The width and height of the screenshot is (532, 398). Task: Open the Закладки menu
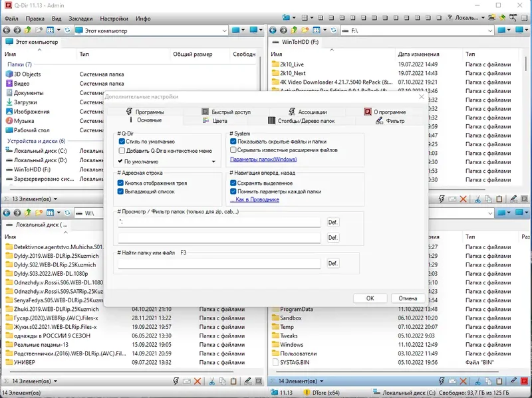80,19
